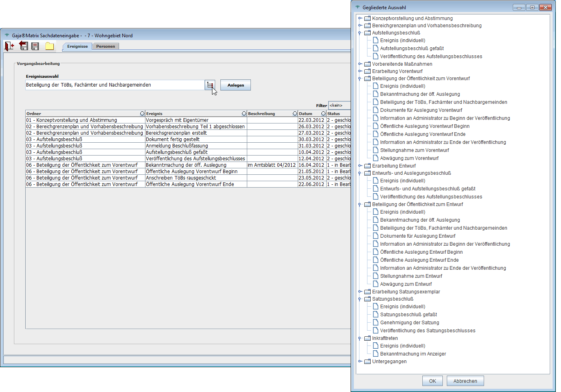This screenshot has width=561, height=392.
Task: Expand the Erarbeitung Satzungsexemplar node
Action: point(360,292)
